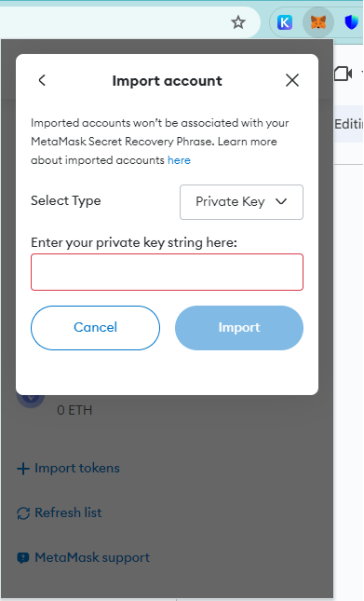This screenshot has width=364, height=601.
Task: Click the plus icon beside Import tokens
Action: point(23,469)
